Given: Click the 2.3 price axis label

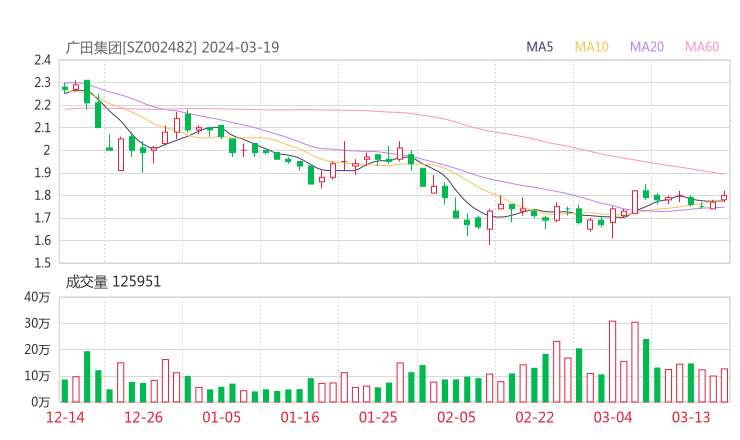Looking at the screenshot, I should coord(42,83).
